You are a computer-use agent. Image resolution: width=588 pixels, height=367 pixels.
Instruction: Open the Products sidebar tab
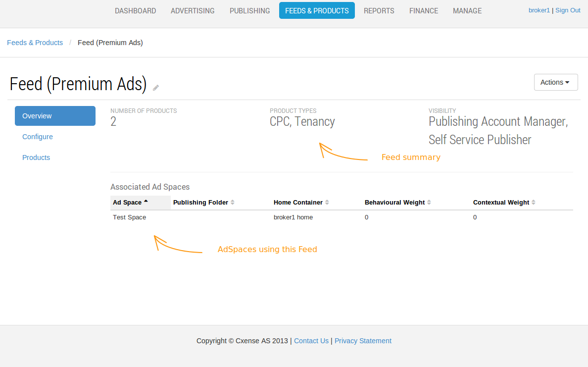[36, 157]
